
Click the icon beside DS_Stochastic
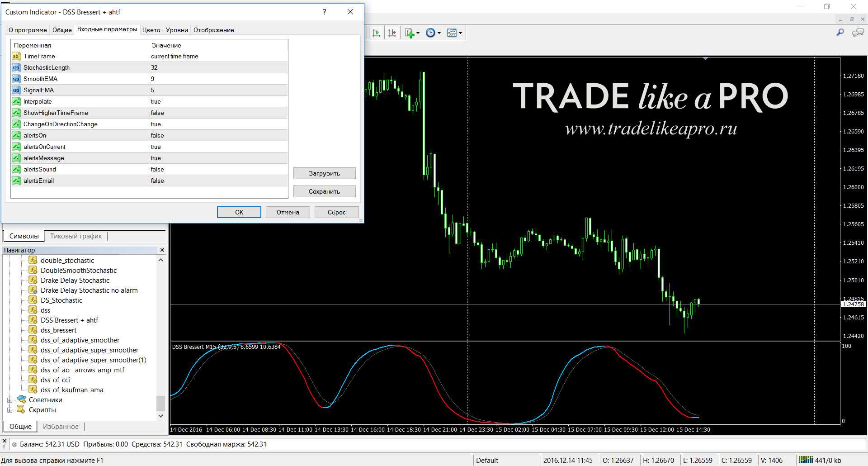click(x=33, y=300)
